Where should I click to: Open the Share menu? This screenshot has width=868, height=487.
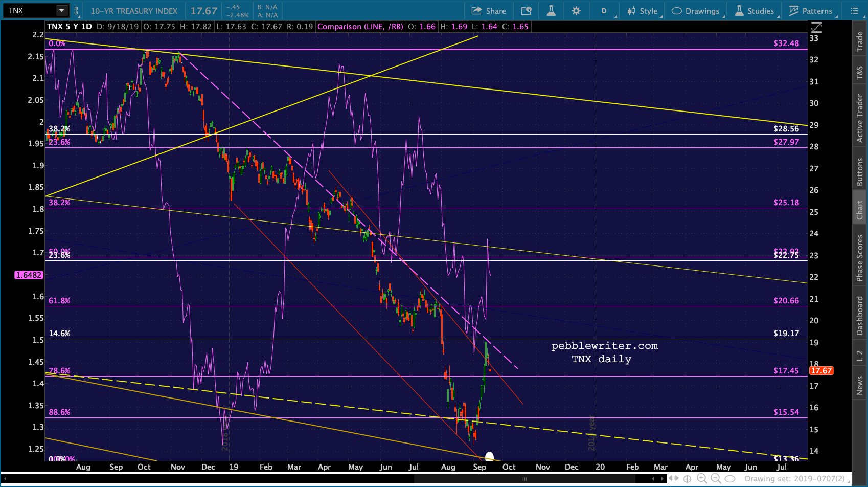(489, 11)
